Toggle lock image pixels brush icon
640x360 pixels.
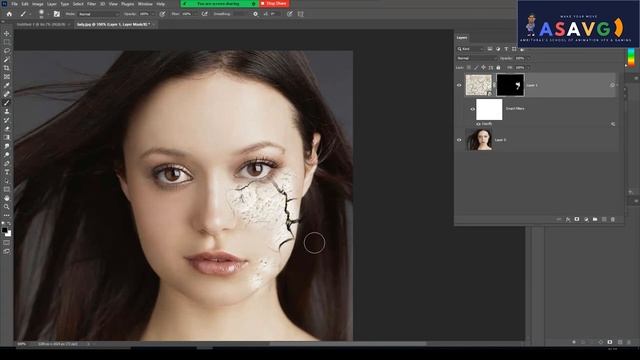476,68
